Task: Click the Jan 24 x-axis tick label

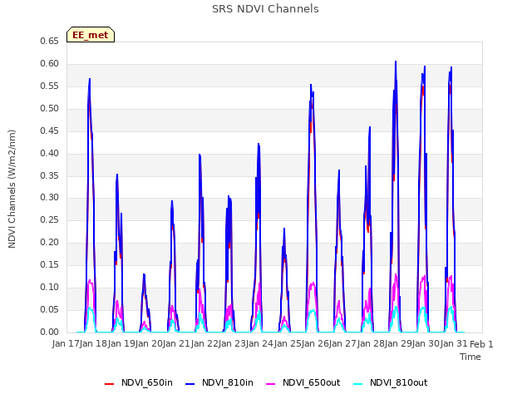Action: (259, 344)
